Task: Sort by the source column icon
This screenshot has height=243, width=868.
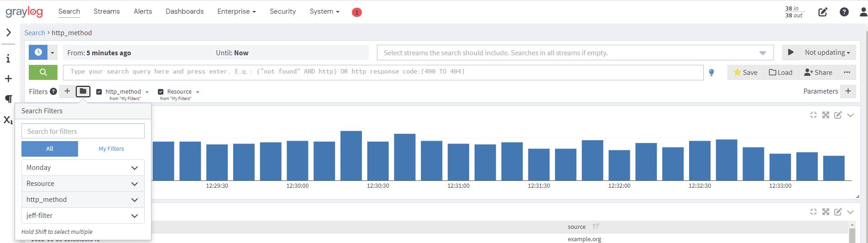Action: 596,227
